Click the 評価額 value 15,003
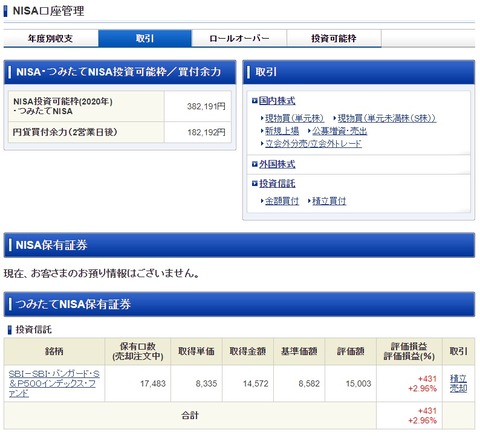The image size is (480, 436). (358, 384)
